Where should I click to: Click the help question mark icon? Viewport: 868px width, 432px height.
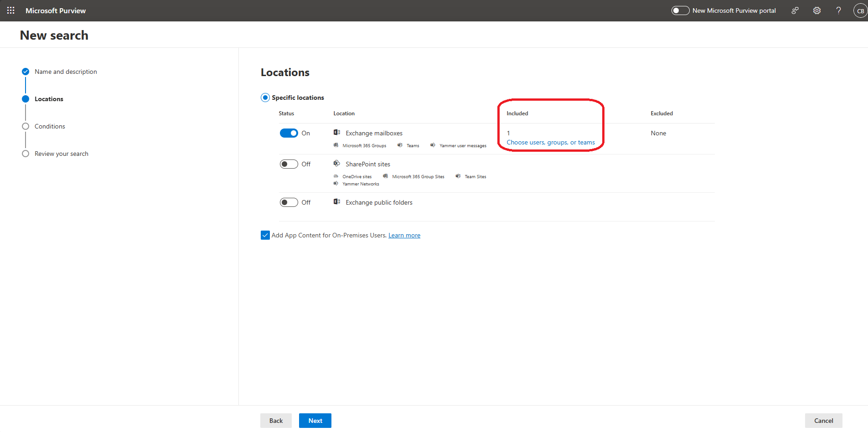coord(838,10)
